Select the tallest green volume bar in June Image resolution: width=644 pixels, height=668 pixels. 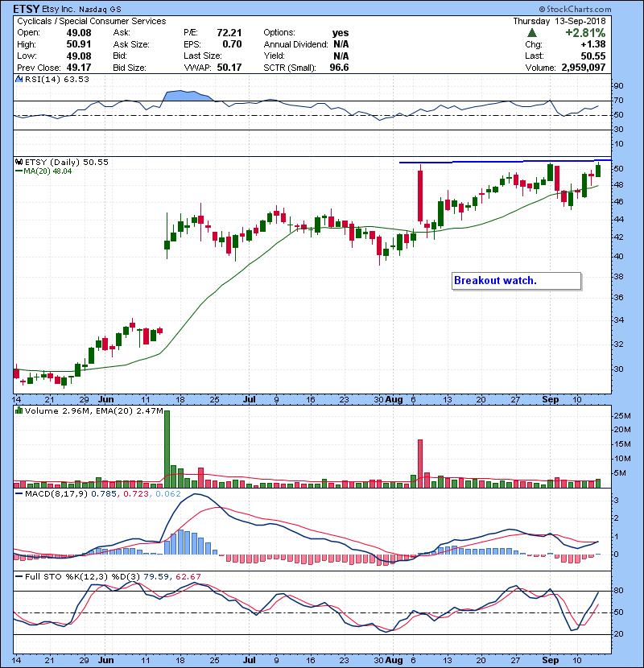(167, 448)
